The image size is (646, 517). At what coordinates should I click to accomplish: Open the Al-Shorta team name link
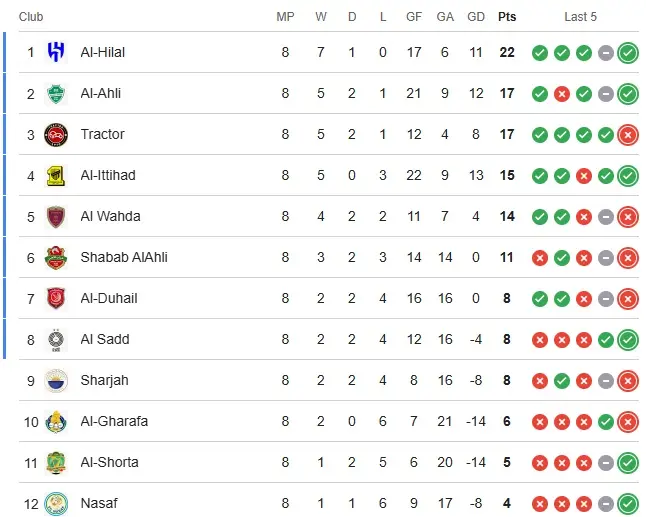[x=109, y=462]
